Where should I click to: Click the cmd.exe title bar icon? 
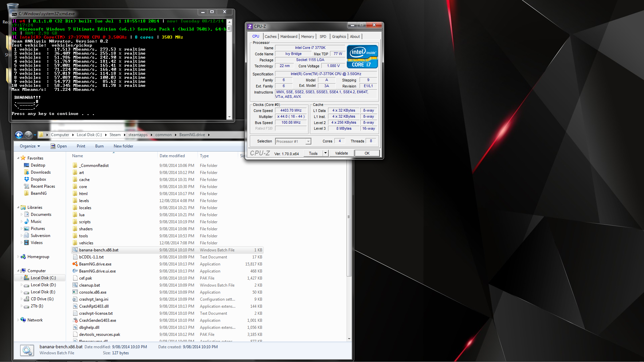click(14, 14)
